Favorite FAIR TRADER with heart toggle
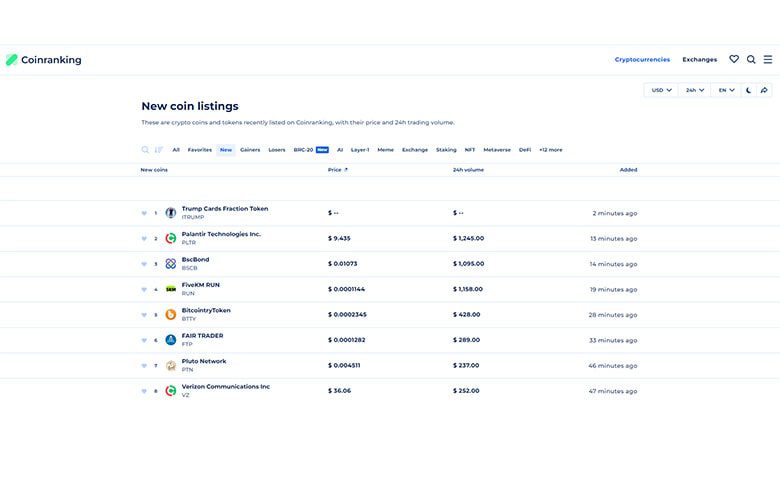Screen dimensions: 780x480 click(144, 340)
